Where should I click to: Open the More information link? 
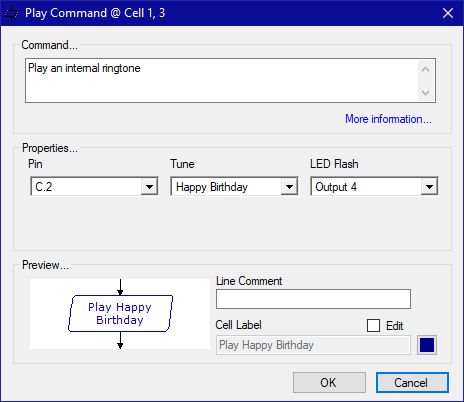click(x=388, y=119)
